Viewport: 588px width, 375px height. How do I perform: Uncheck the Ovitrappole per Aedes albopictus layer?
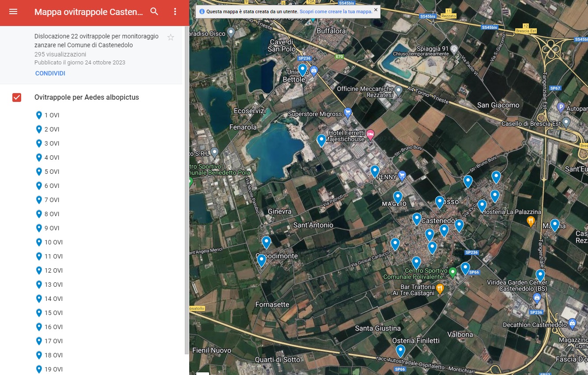coord(17,97)
